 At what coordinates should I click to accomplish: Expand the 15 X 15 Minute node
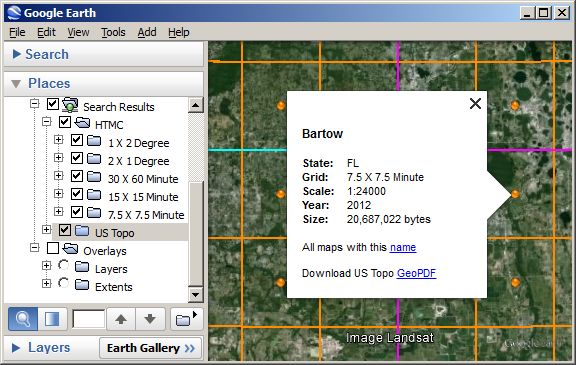(58, 194)
